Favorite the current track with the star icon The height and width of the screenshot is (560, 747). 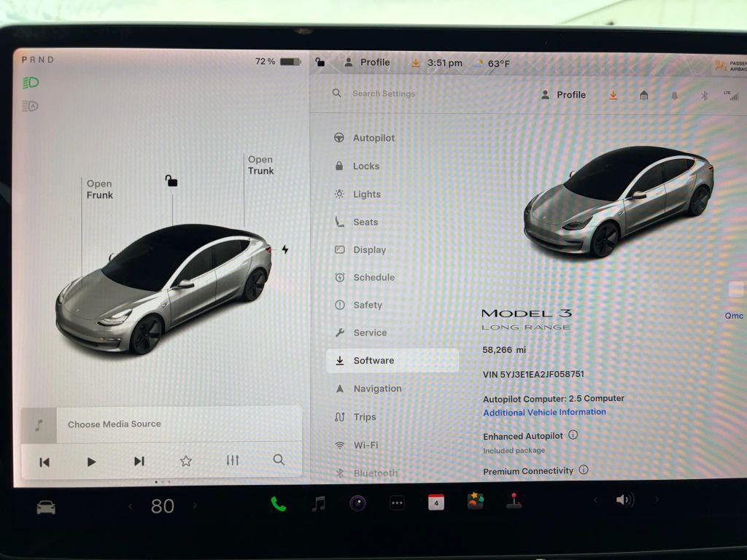pos(186,461)
